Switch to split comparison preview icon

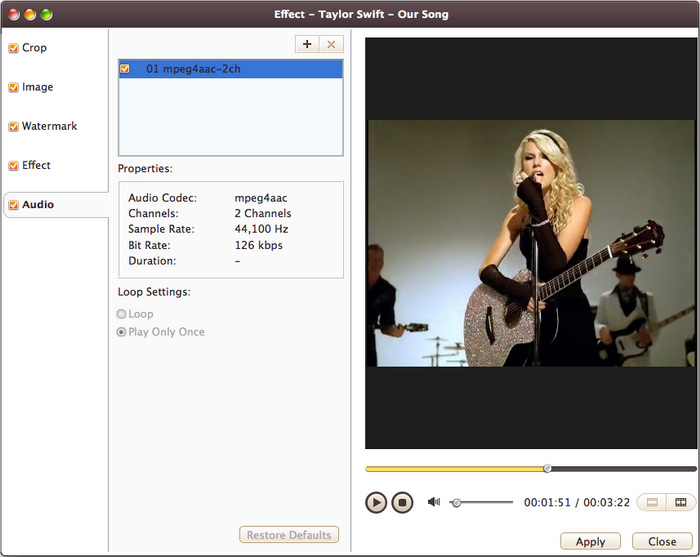pyautogui.click(x=681, y=502)
